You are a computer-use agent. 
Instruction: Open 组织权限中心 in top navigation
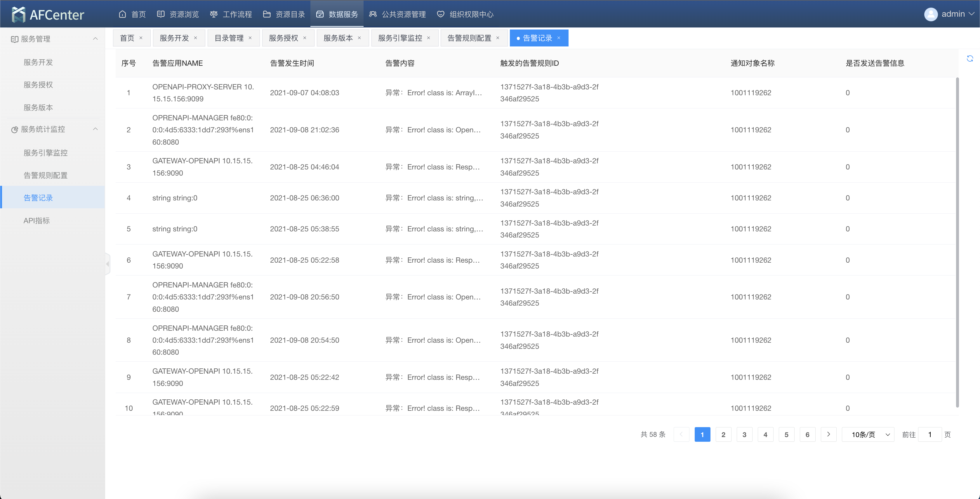[465, 14]
